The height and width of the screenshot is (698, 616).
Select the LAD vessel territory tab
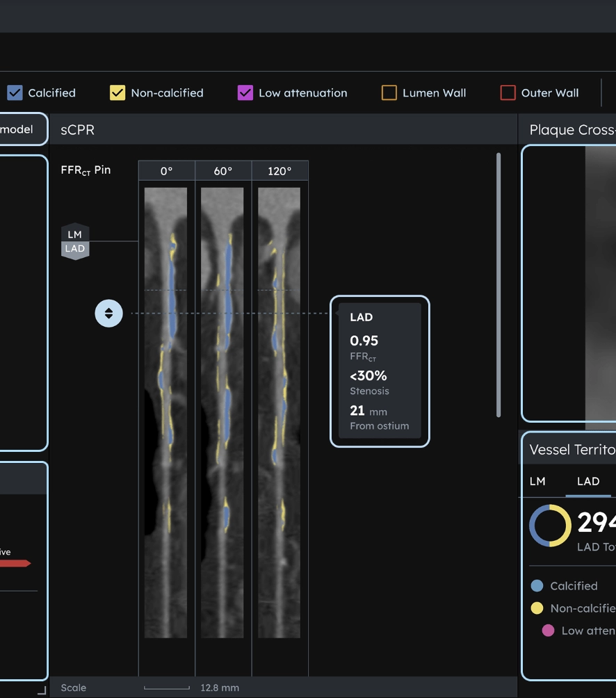pyautogui.click(x=588, y=481)
